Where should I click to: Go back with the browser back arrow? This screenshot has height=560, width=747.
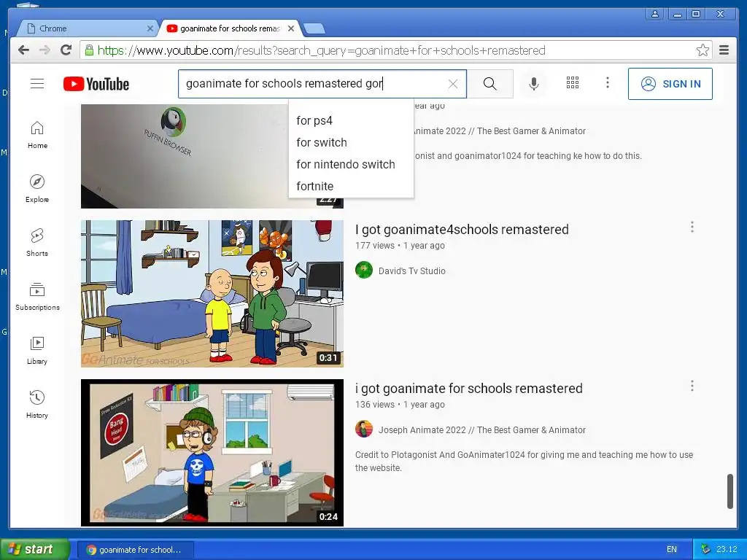[23, 50]
